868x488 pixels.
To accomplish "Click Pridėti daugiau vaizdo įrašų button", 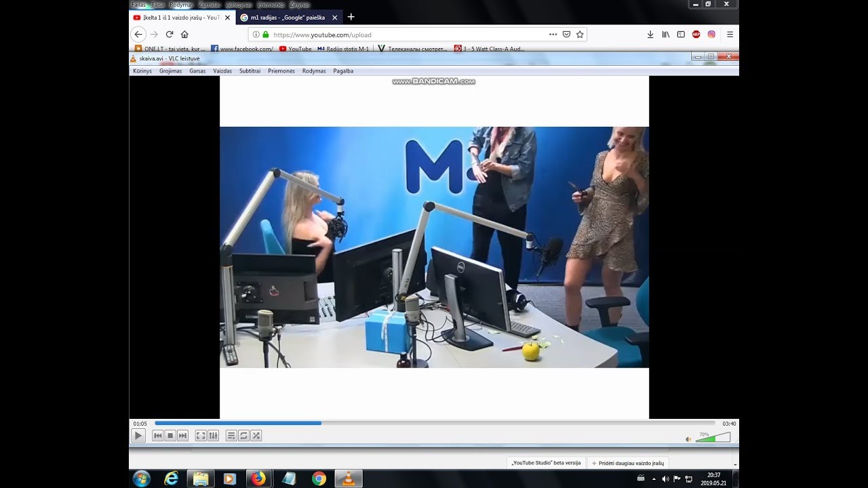I will [628, 463].
